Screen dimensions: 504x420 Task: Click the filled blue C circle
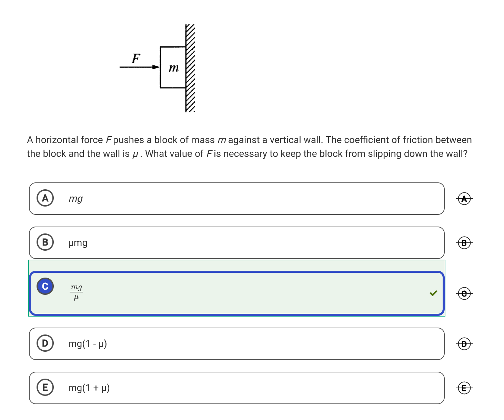point(45,286)
